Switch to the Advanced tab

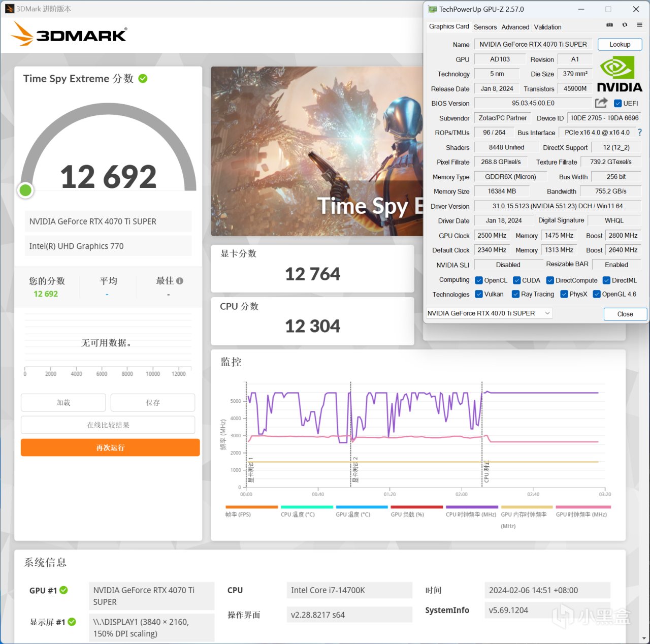tap(515, 27)
